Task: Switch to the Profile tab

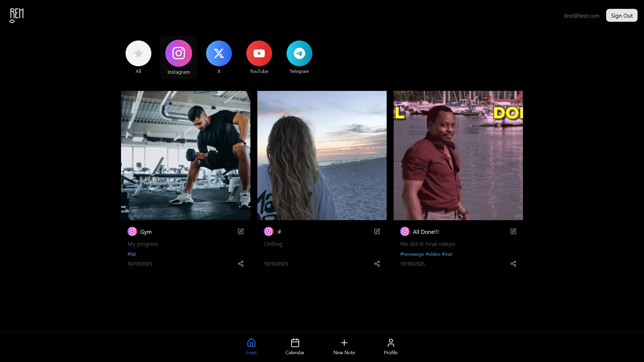Action: pos(391,346)
